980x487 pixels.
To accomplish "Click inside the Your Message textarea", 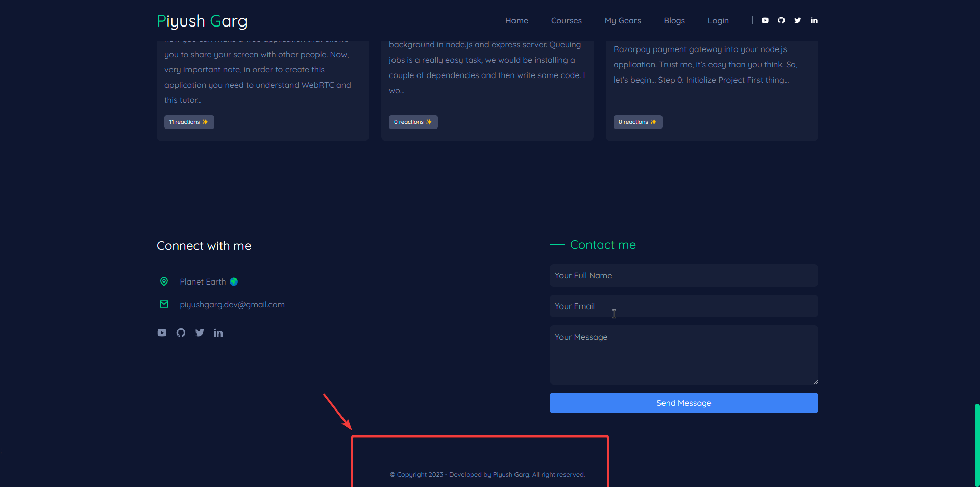I will coord(683,354).
